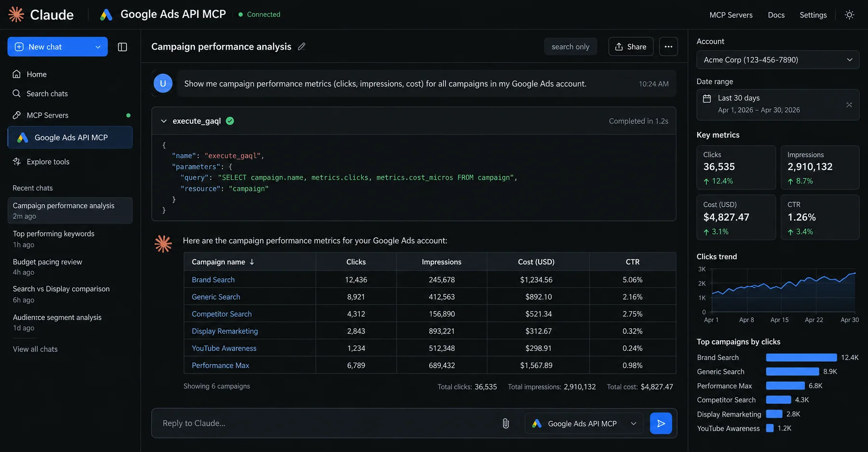This screenshot has width=868, height=452.
Task: Toggle light/dark theme sun icon
Action: click(x=850, y=15)
